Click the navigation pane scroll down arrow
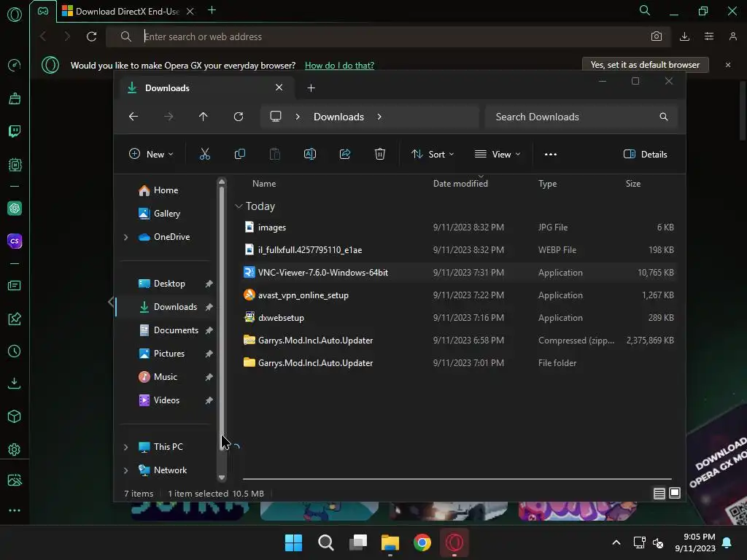Image resolution: width=747 pixels, height=560 pixels. click(x=222, y=478)
